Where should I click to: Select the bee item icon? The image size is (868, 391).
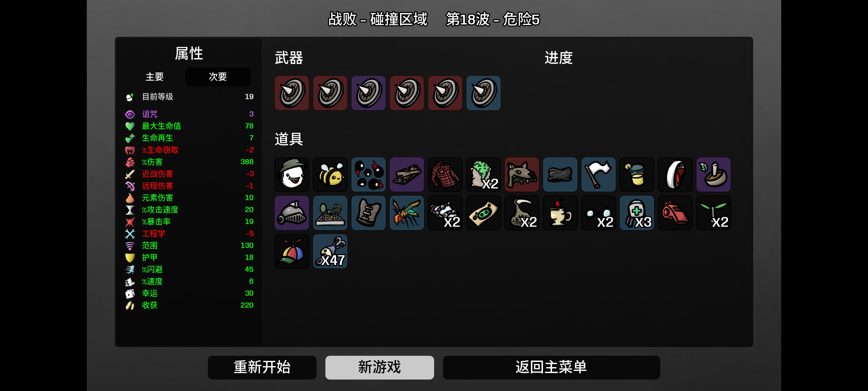(330, 174)
